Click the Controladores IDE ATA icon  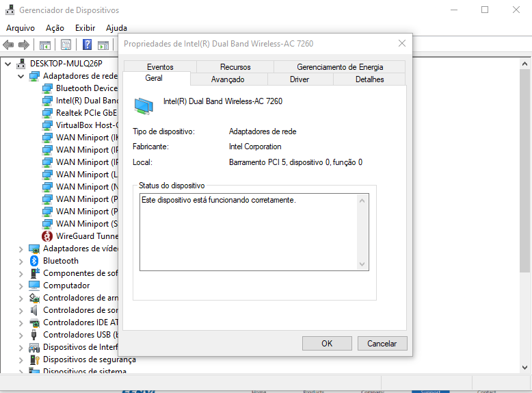tap(34, 322)
